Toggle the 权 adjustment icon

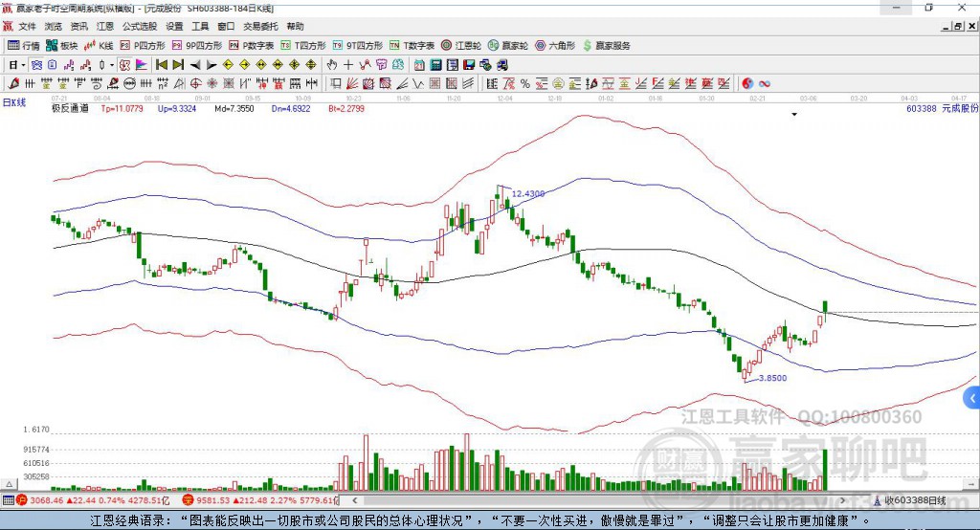pos(125,64)
